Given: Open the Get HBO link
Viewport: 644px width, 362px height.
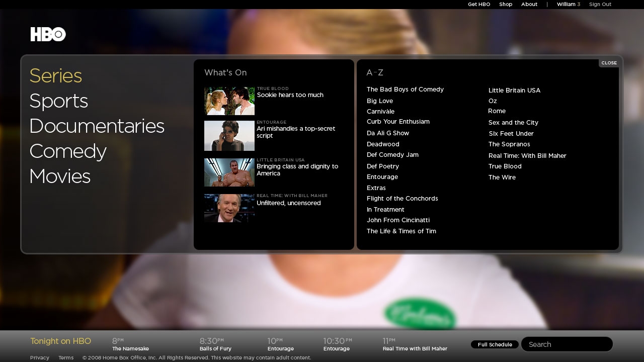Looking at the screenshot, I should pyautogui.click(x=479, y=4).
